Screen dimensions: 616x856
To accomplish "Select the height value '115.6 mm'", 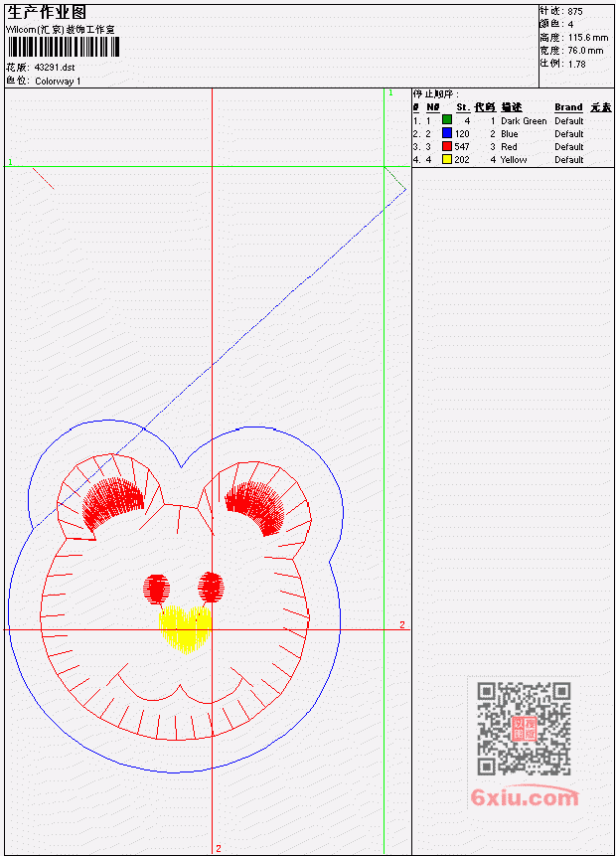I will tap(588, 38).
